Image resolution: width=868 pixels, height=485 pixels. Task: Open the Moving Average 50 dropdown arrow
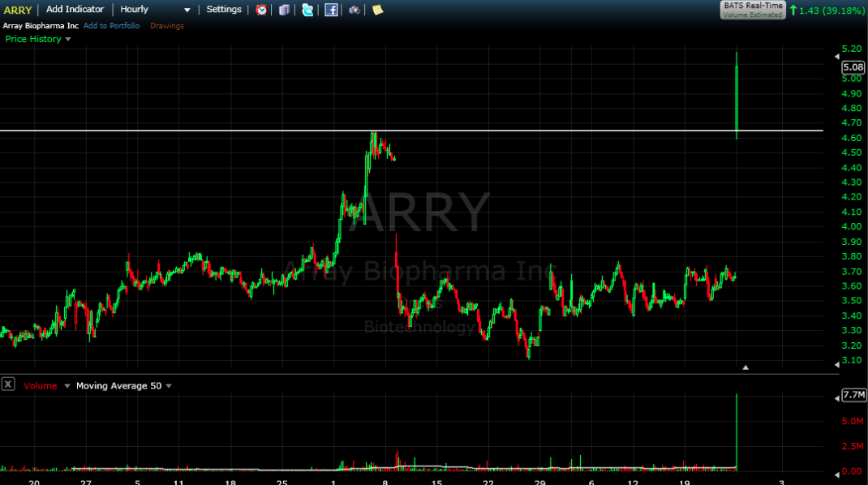[x=169, y=386]
